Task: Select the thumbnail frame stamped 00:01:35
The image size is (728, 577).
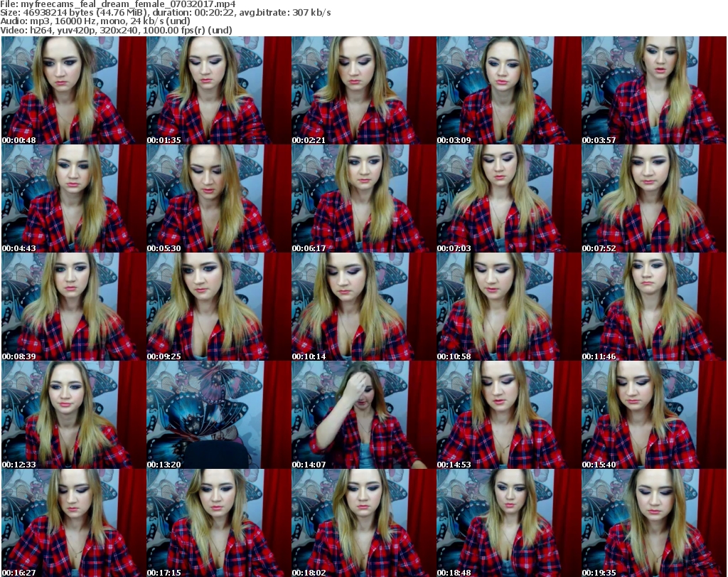Action: pyautogui.click(x=219, y=90)
